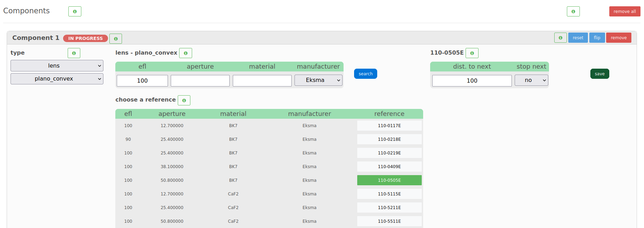The image size is (644, 228).
Task: Click the empty material input field
Action: click(262, 81)
